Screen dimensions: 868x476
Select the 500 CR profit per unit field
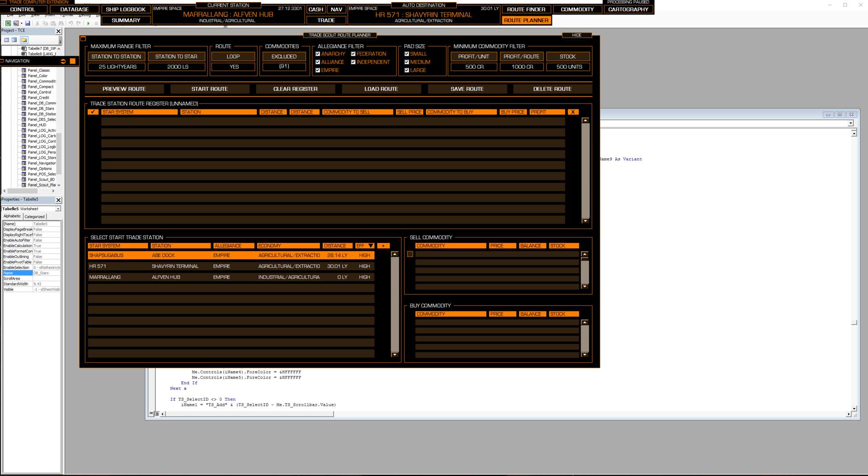474,67
